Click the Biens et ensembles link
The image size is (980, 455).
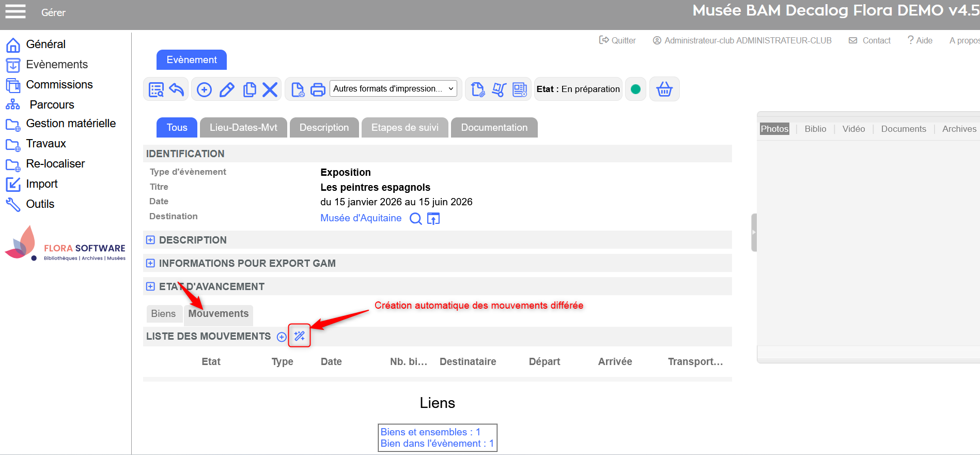coord(430,432)
